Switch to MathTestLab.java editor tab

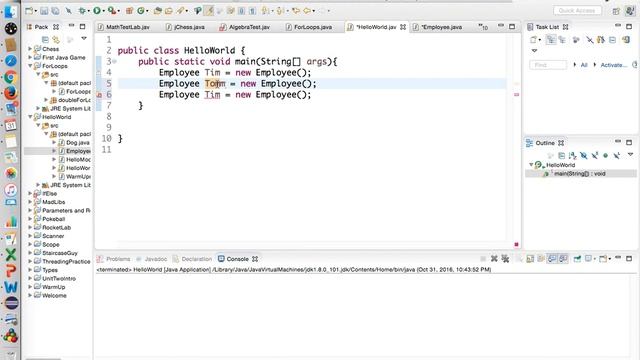click(x=128, y=27)
